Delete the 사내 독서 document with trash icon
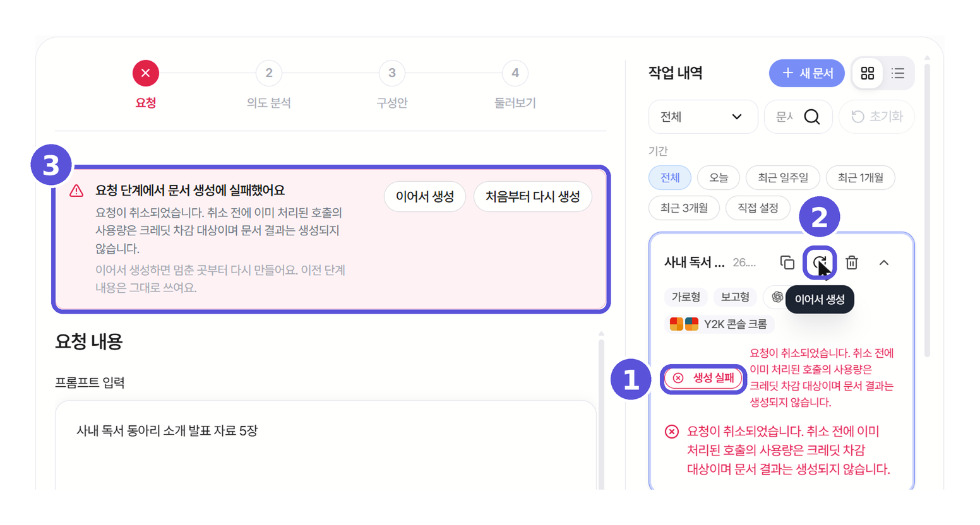The width and height of the screenshot is (980, 525). [x=852, y=262]
